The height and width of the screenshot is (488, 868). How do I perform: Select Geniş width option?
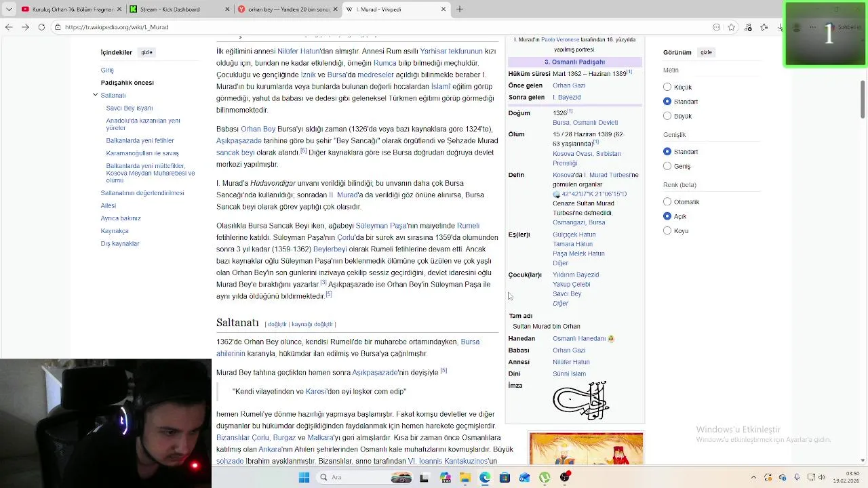coord(667,166)
